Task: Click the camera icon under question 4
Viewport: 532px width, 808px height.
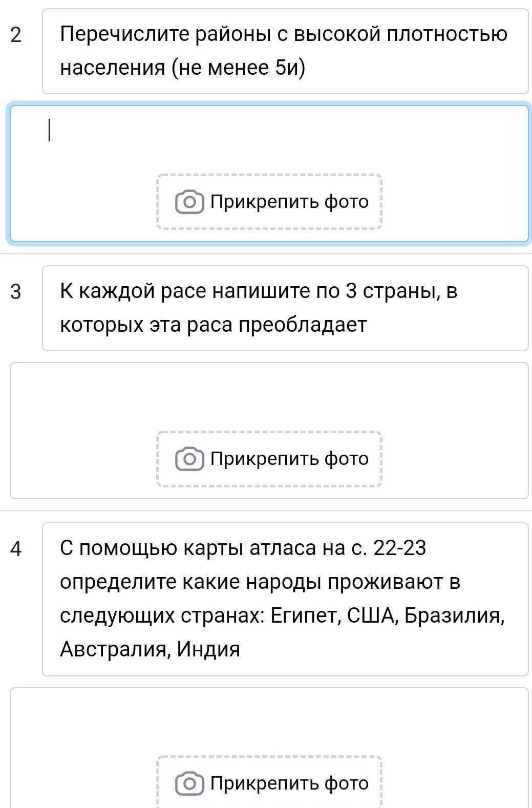Action: point(189,783)
